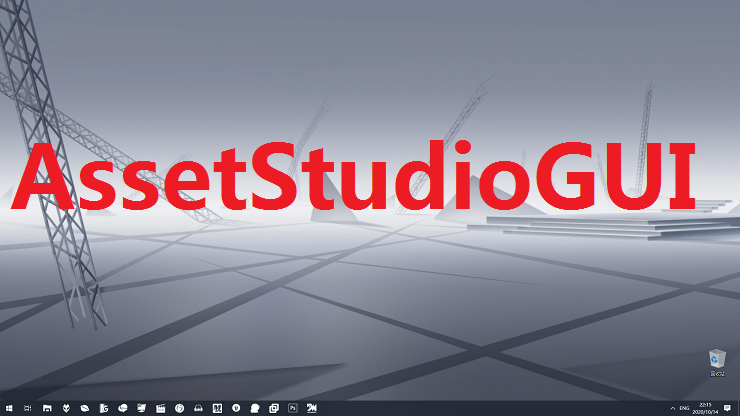Expand the hidden system tray icons
This screenshot has width=740, height=416.
(673, 408)
